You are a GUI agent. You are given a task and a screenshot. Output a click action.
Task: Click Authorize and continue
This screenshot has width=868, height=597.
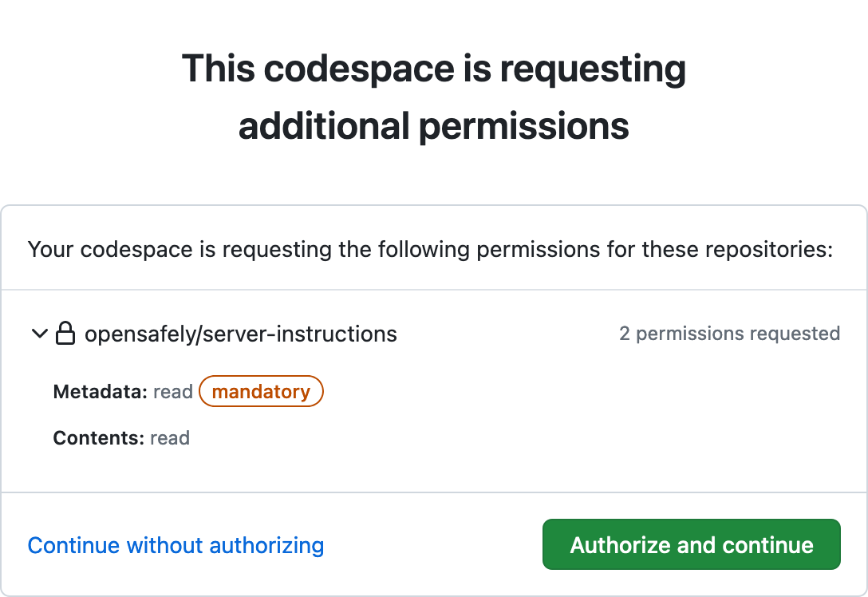(x=691, y=545)
